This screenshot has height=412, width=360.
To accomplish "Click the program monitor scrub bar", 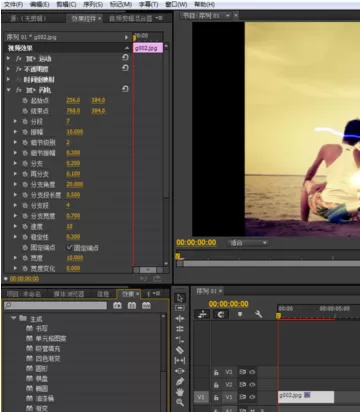I will 268,263.
